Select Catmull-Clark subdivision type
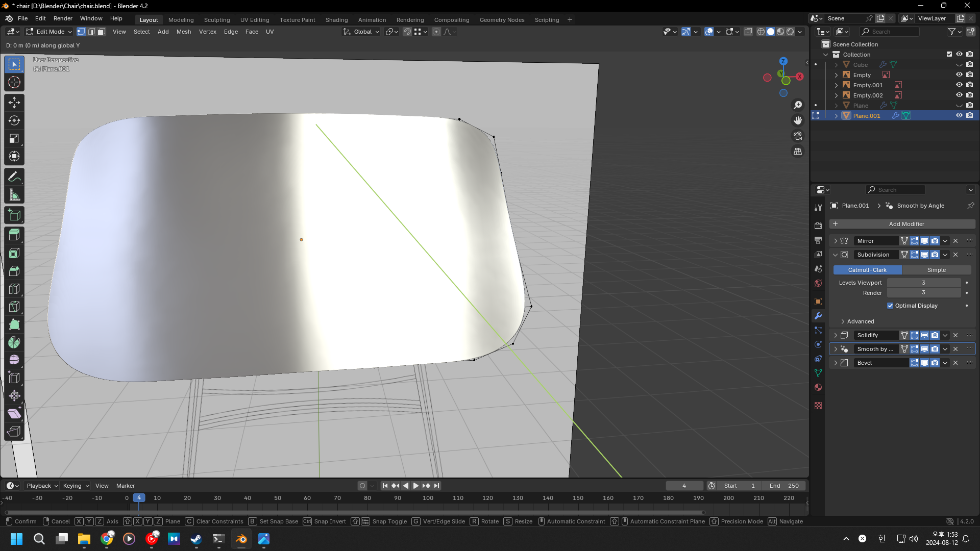The image size is (980, 551). point(867,270)
